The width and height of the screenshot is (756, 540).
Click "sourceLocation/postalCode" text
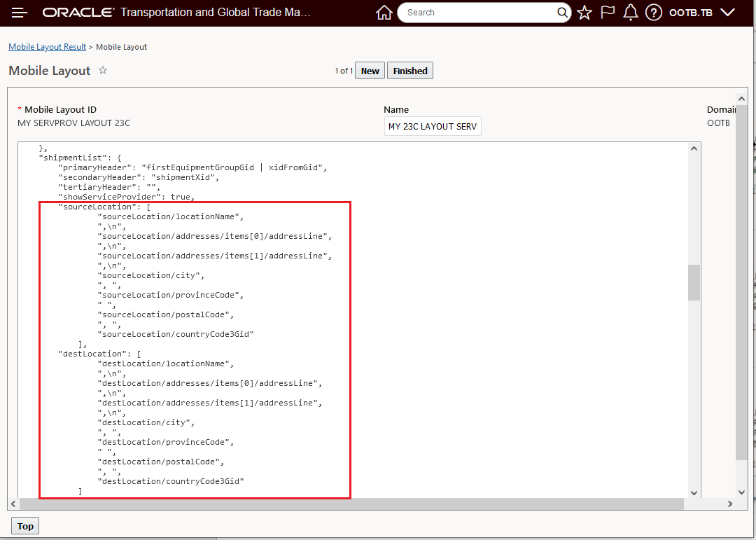(166, 314)
